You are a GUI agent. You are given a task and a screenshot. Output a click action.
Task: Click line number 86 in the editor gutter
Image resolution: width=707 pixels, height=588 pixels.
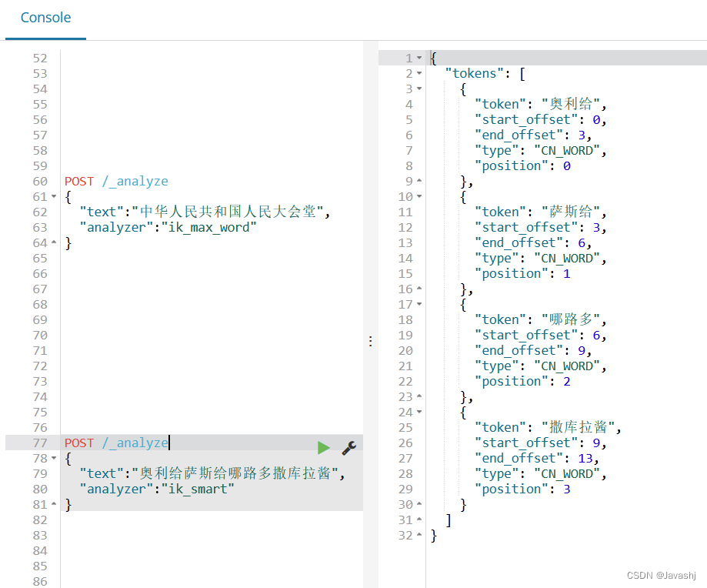click(x=40, y=581)
